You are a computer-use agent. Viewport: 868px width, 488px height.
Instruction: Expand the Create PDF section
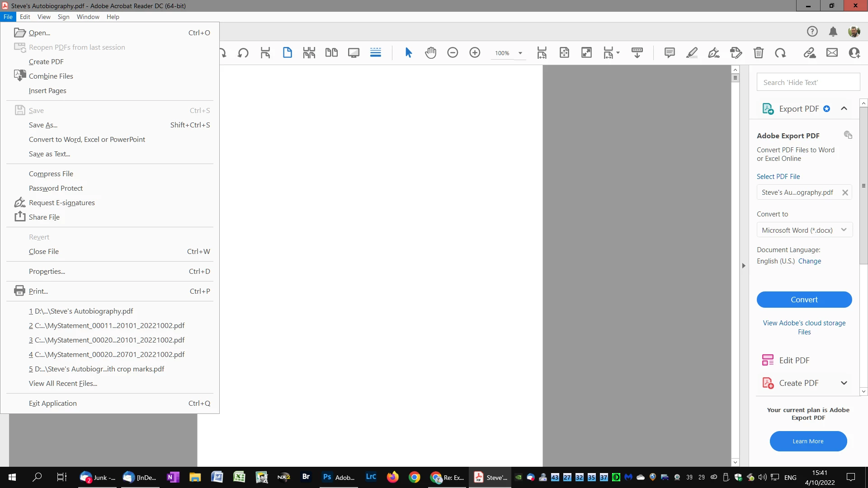[x=844, y=383]
